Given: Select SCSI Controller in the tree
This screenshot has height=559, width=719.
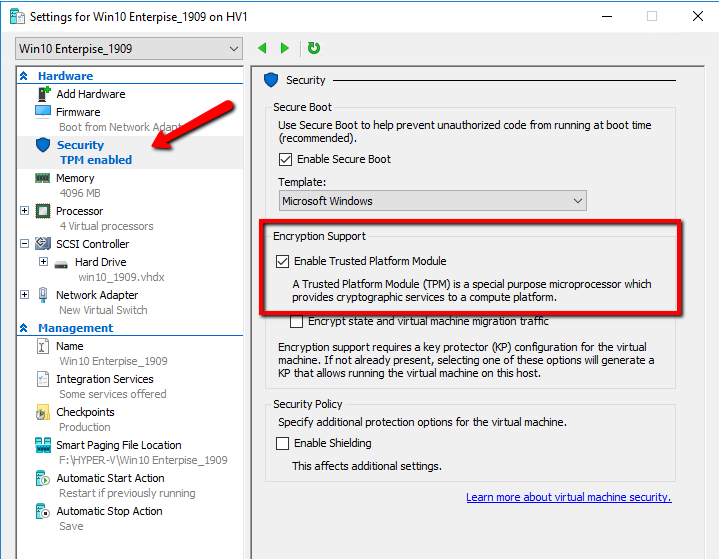Looking at the screenshot, I should (x=93, y=244).
